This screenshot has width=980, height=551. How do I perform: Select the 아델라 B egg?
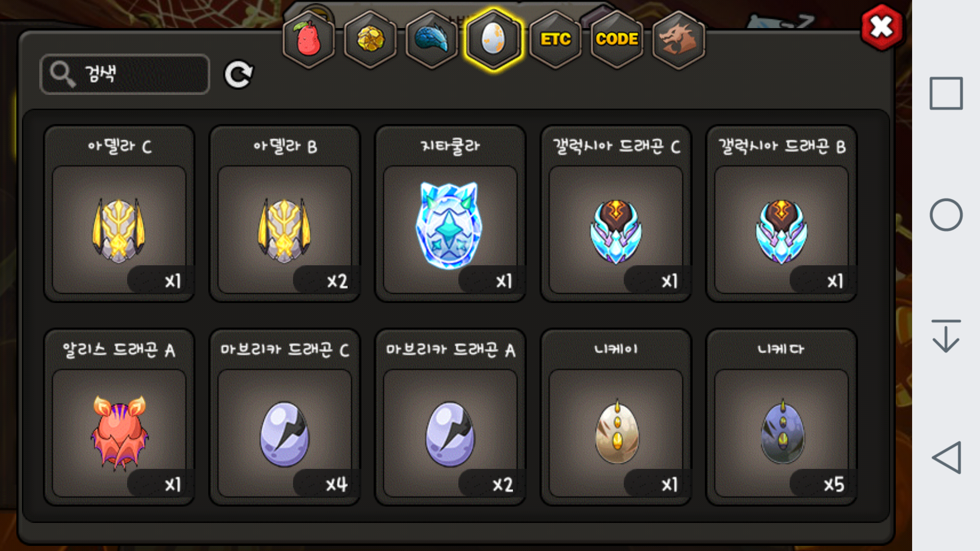click(285, 214)
